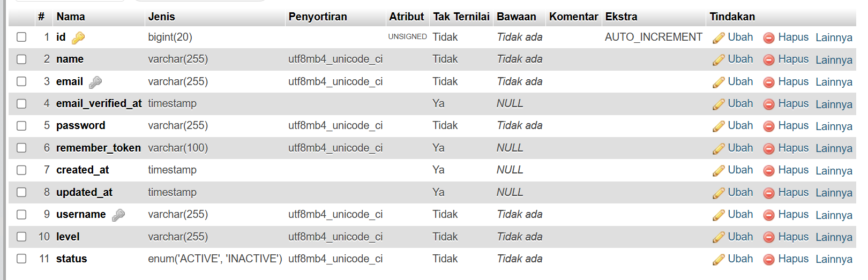Click the red Hapus icon for the level row
The width and height of the screenshot is (868, 280).
(x=769, y=237)
